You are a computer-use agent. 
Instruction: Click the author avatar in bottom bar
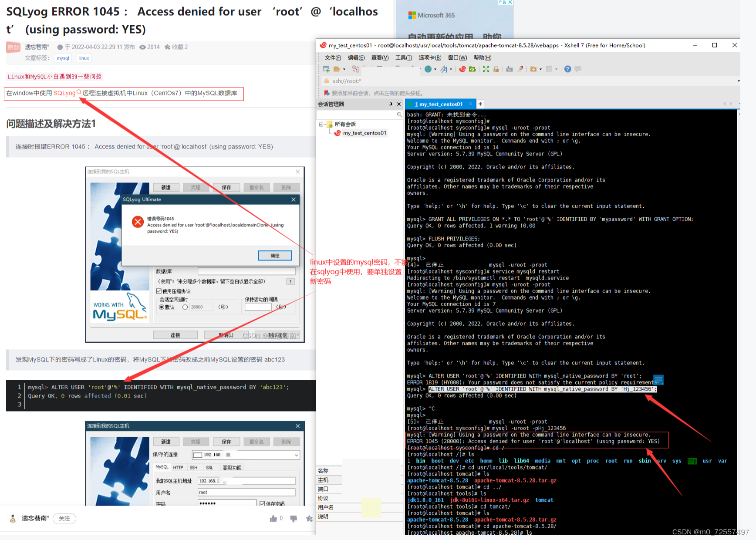pos(13,518)
